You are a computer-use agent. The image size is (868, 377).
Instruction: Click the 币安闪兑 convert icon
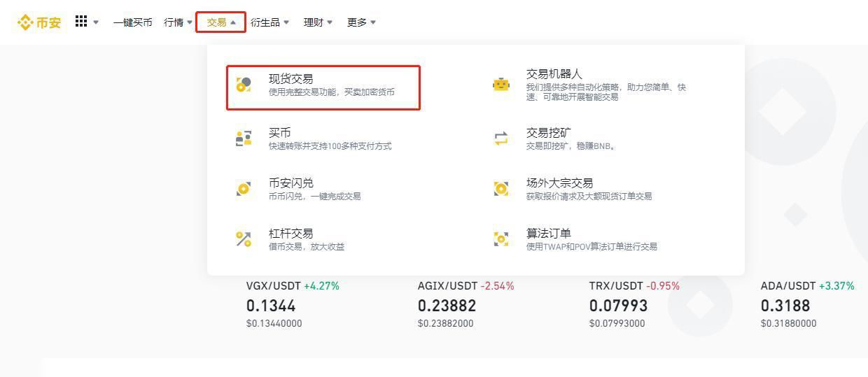coord(244,189)
